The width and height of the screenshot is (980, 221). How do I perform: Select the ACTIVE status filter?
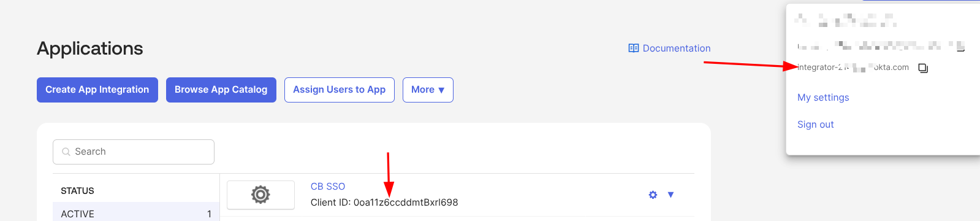click(x=136, y=214)
